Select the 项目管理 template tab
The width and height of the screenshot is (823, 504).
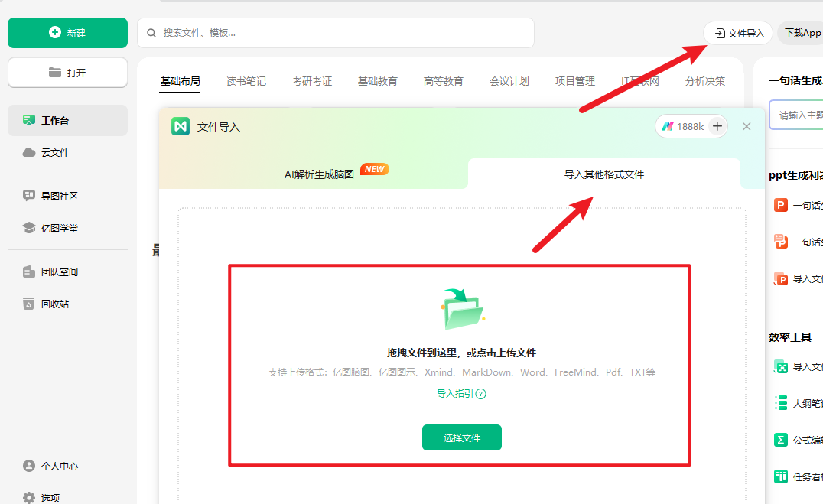tap(575, 81)
